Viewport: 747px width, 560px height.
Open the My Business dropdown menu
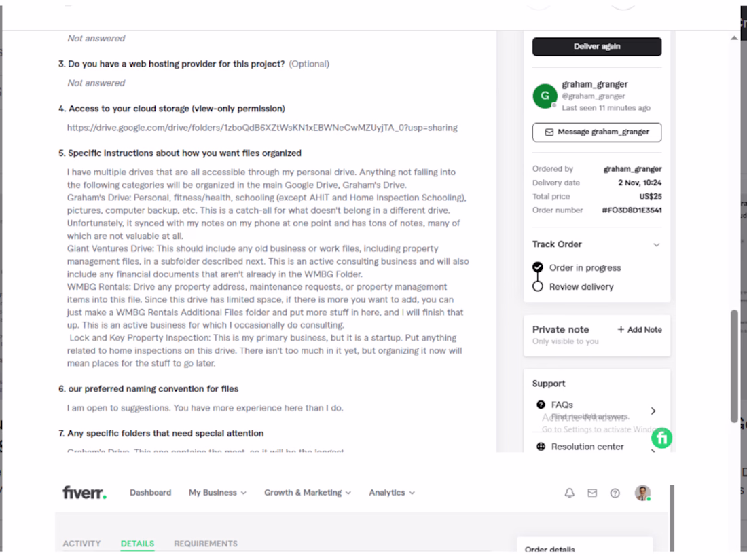tap(217, 492)
